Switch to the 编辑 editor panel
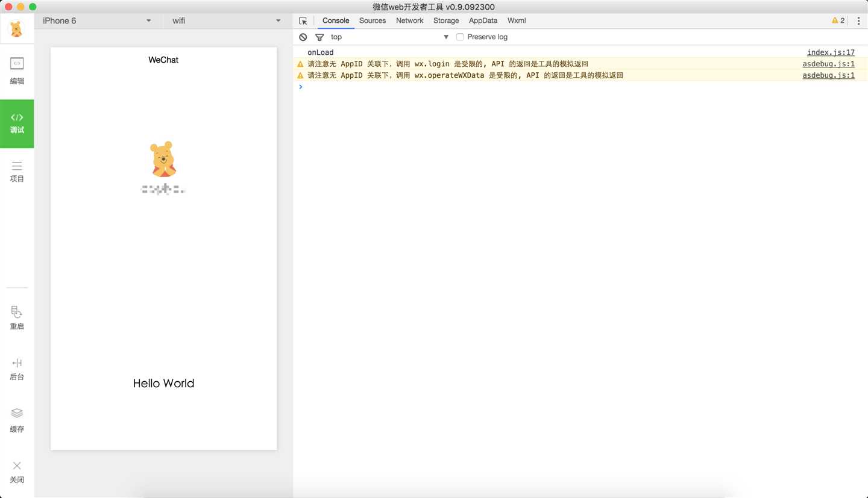This screenshot has height=498, width=868. (17, 71)
